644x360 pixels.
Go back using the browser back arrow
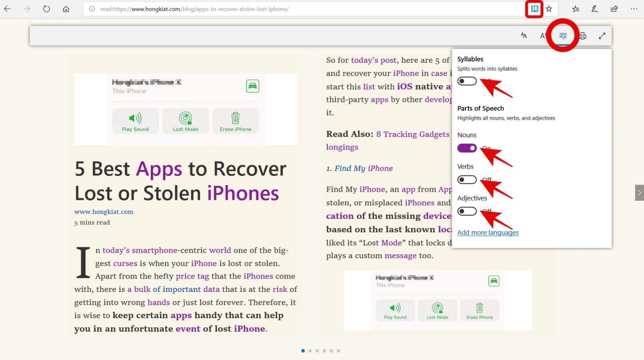(8, 9)
